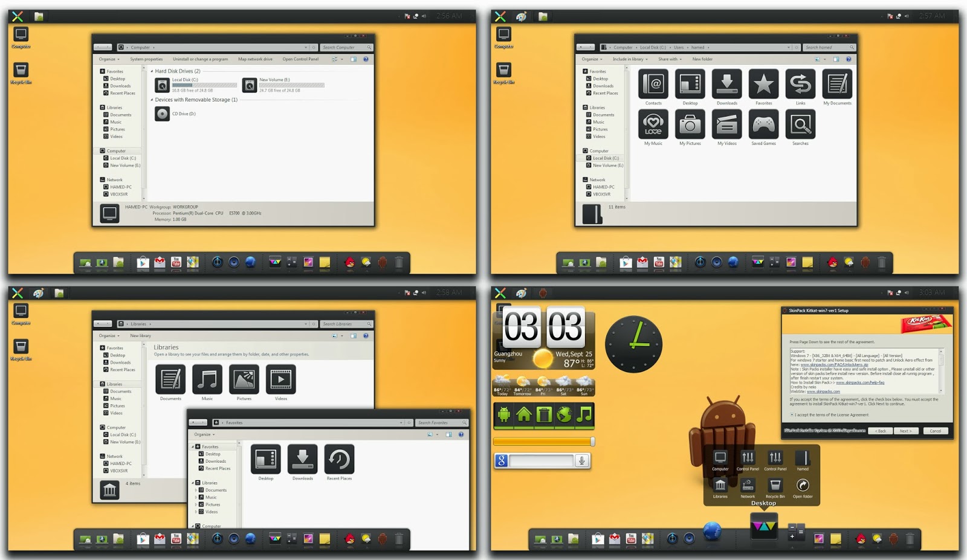This screenshot has height=560, width=967.
Task: Open the Contacts folder in hamed window
Action: point(653,84)
